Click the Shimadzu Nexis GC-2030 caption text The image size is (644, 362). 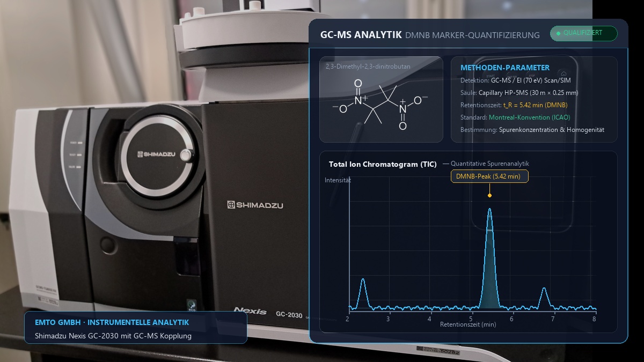(x=113, y=336)
